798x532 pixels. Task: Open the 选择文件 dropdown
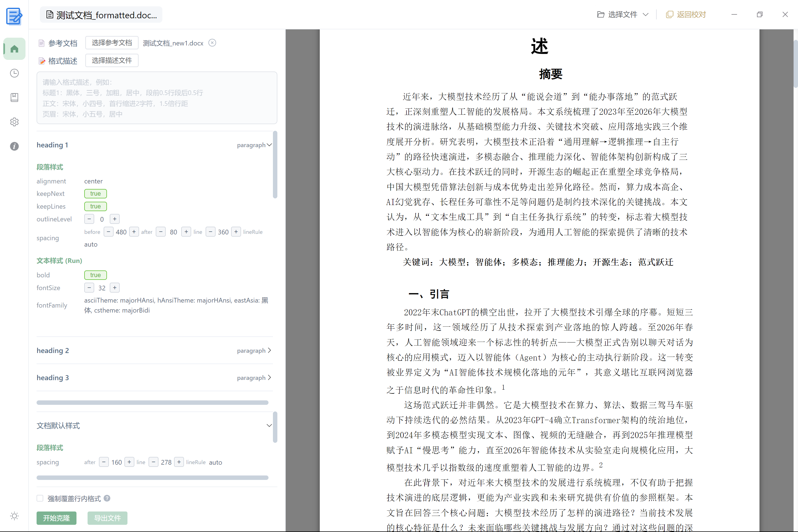(623, 15)
